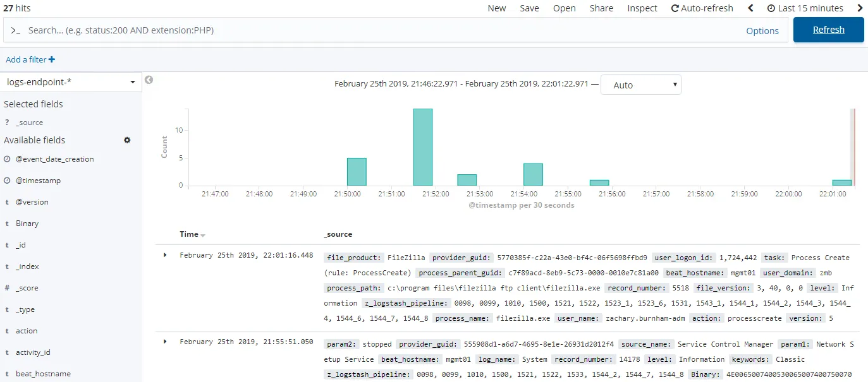Open the Last 15 minutes time picker
The height and width of the screenshot is (382, 868).
tap(805, 8)
